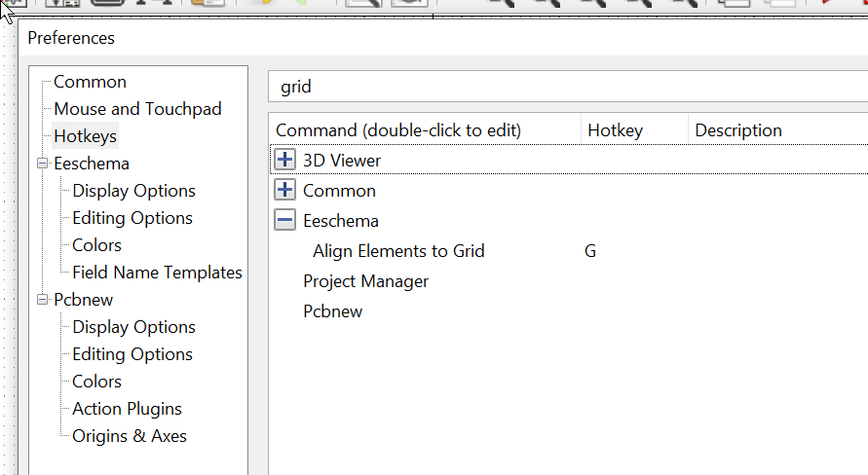Collapse the Eeschema branch in the left tree
Image resolution: width=868 pixels, height=475 pixels.
click(x=43, y=164)
